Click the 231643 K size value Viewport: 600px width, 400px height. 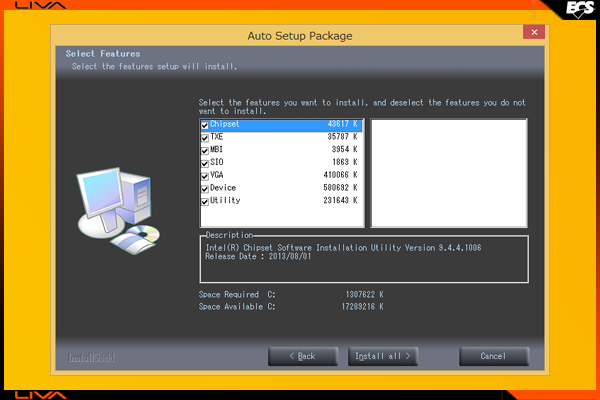coord(341,200)
